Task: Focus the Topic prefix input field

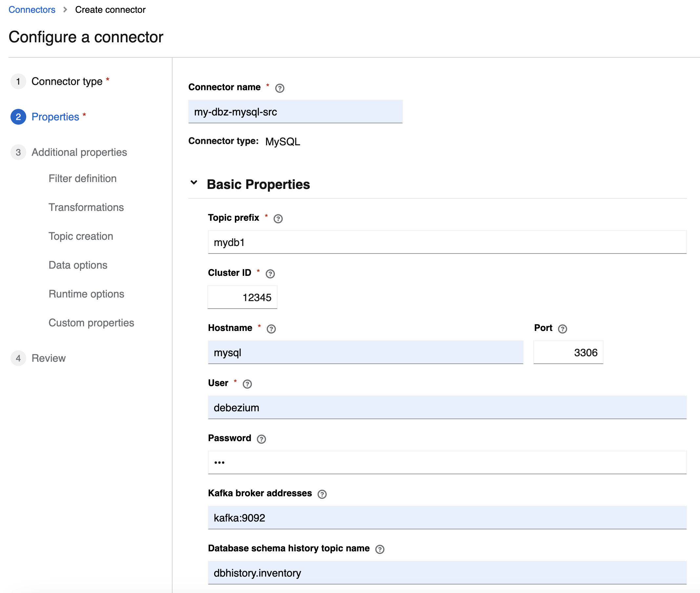Action: [447, 242]
